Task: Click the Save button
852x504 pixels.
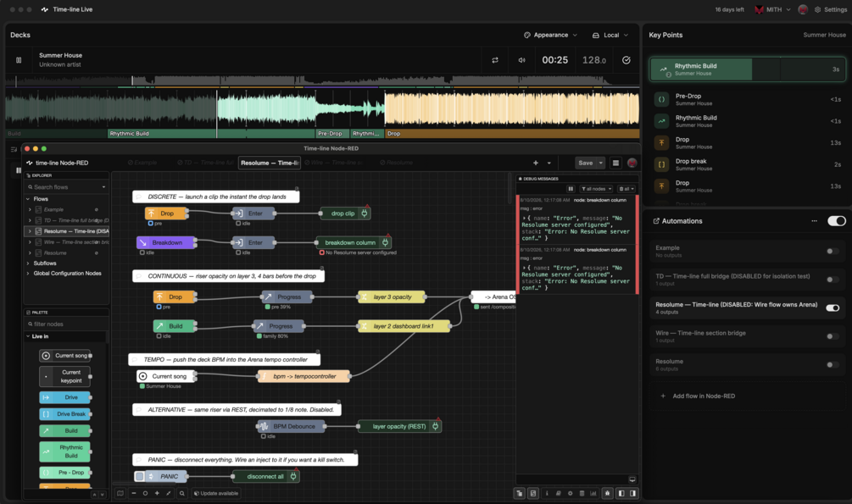Action: [x=585, y=163]
